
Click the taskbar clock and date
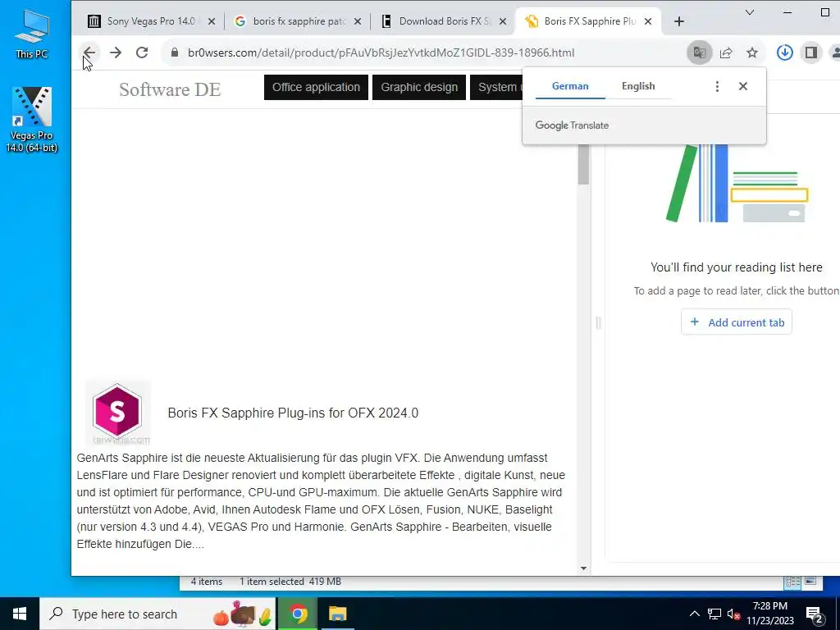[x=769, y=614]
